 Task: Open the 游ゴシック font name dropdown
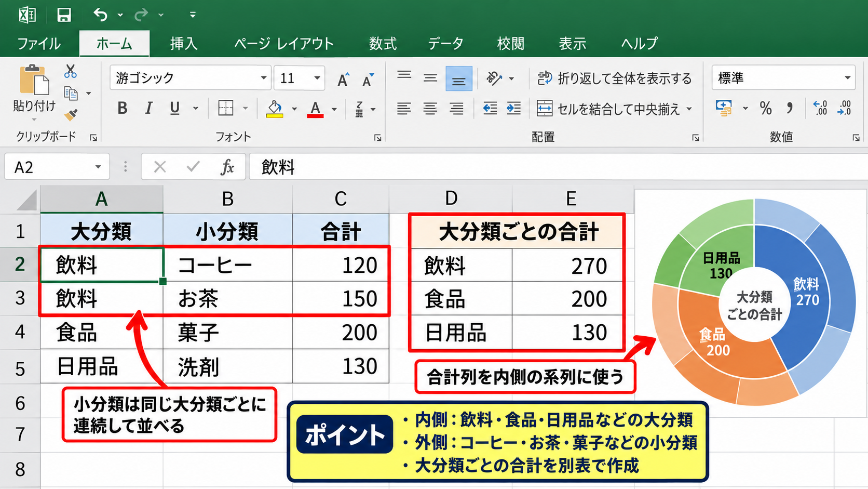[264, 78]
